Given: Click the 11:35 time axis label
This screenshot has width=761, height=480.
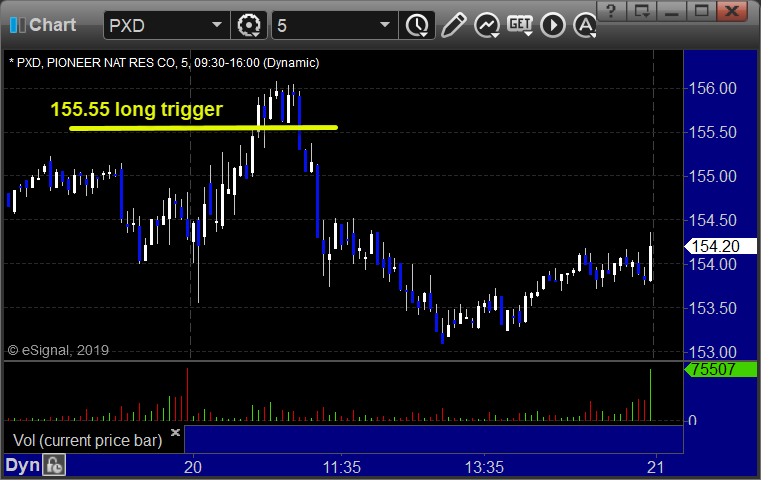Looking at the screenshot, I should click(x=342, y=467).
